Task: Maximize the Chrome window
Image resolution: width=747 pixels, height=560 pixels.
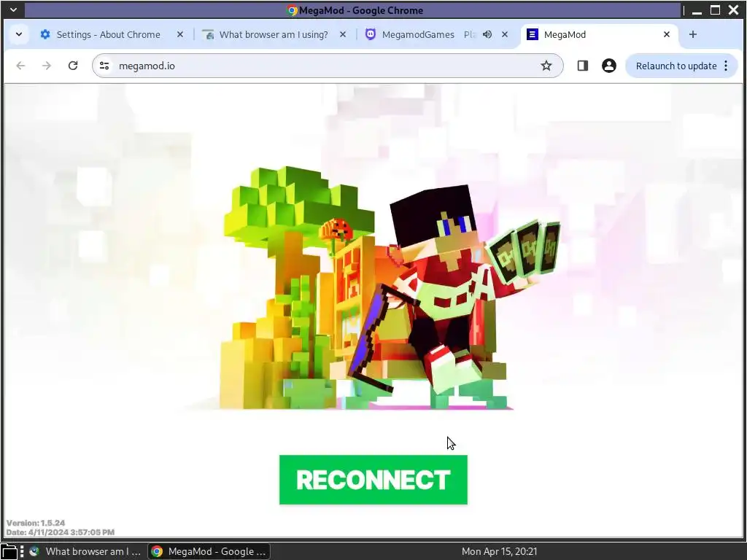Action: (x=715, y=10)
